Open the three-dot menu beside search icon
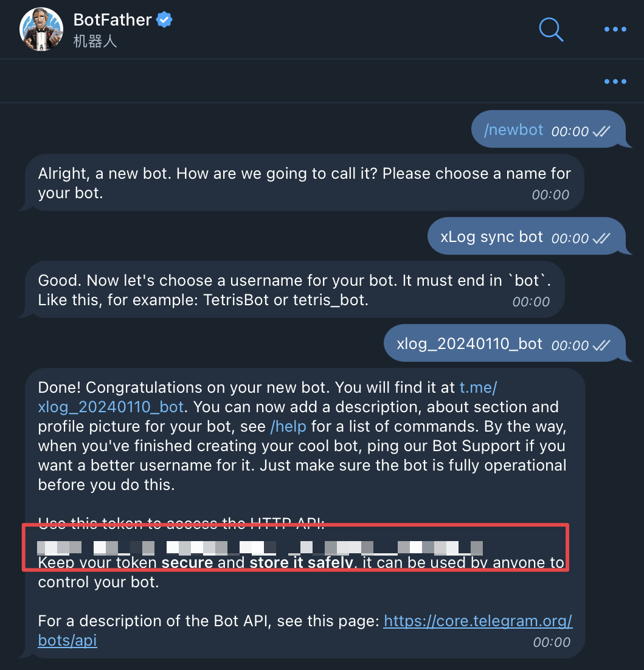Image resolution: width=644 pixels, height=670 pixels. point(615,29)
